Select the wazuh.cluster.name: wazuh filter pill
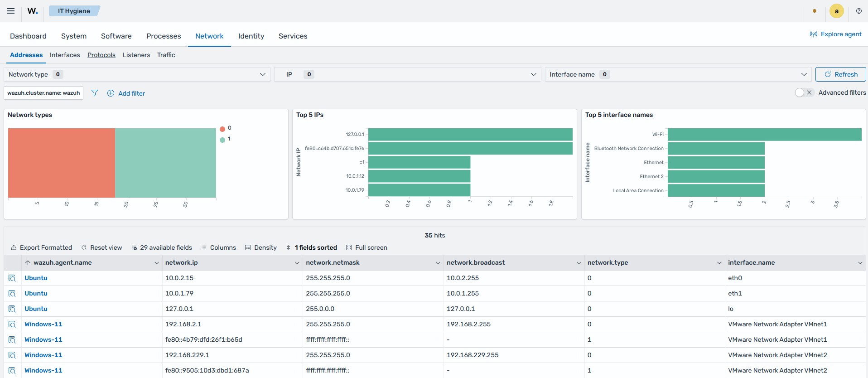Screen dimensions: 868x378 (x=43, y=93)
